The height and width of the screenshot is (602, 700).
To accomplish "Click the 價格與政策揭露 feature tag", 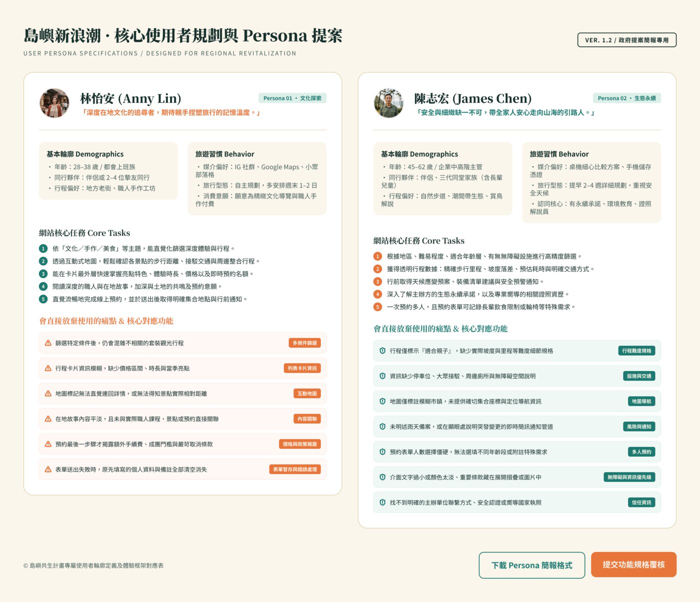I will click(299, 444).
